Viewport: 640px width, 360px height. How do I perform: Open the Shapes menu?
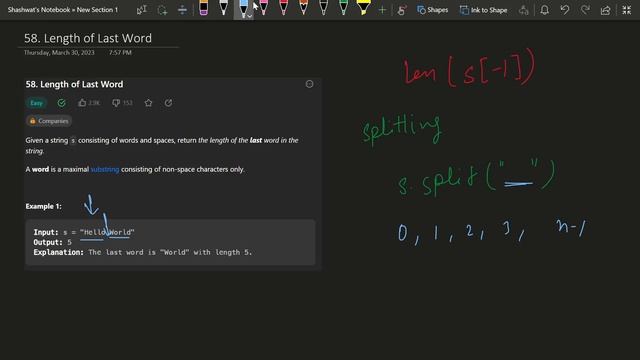(x=433, y=10)
